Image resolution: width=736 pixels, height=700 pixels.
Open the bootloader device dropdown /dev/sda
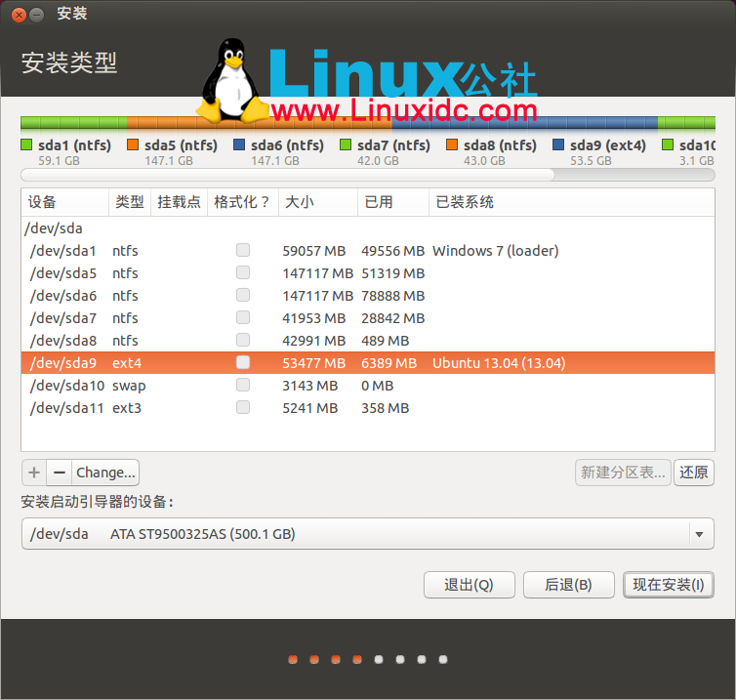coord(368,534)
